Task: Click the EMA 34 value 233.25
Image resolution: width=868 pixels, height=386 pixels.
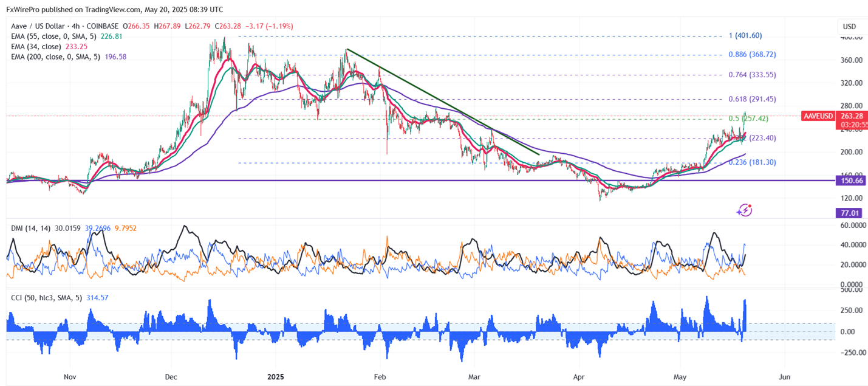Action: 78,46
